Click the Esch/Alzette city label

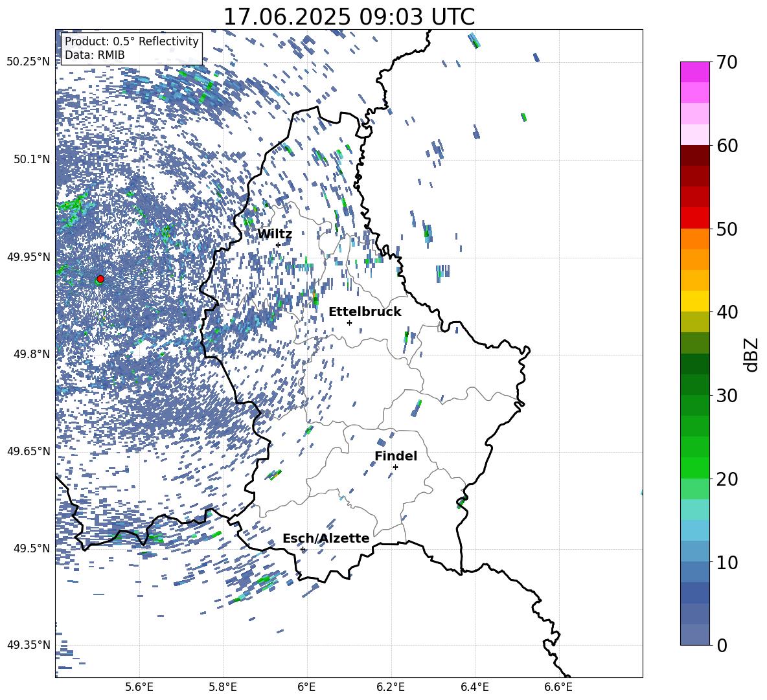[x=326, y=539]
